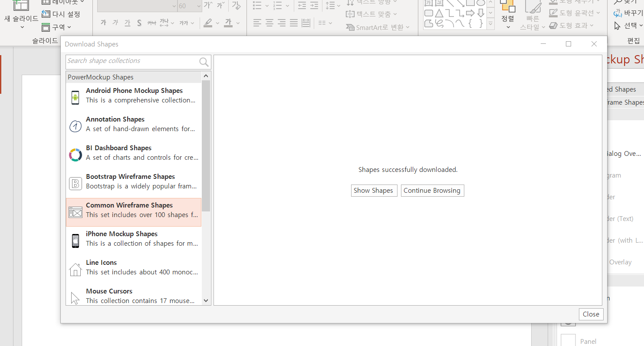This screenshot has height=346, width=644.
Task: Center text in ribbon
Action: pos(269,23)
